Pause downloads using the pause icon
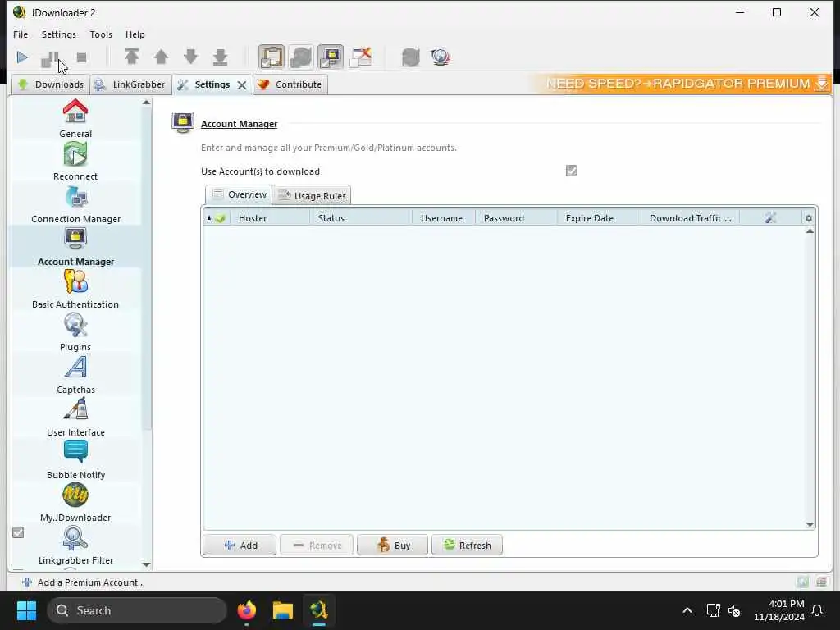 pos(49,59)
